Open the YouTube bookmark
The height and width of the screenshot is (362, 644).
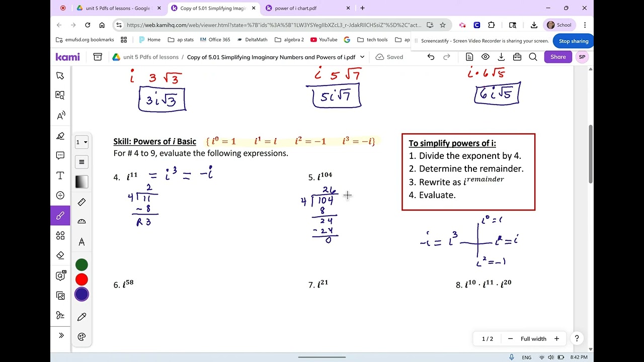pos(324,40)
